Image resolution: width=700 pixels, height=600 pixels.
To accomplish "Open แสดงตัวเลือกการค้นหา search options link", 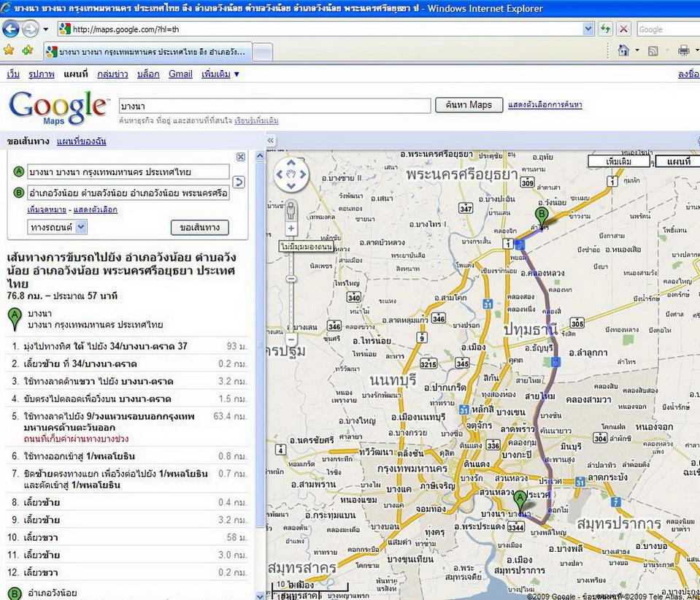I will pyautogui.click(x=545, y=105).
